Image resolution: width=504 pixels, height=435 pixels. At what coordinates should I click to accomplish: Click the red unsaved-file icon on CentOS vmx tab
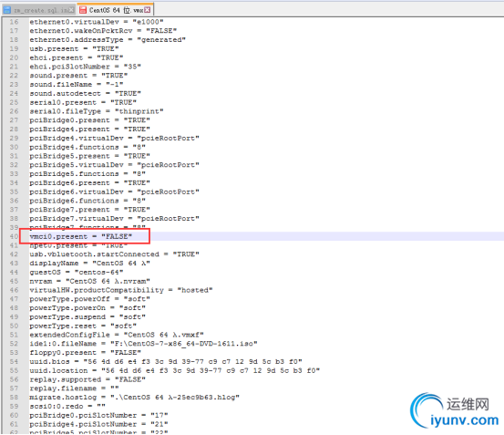point(83,10)
